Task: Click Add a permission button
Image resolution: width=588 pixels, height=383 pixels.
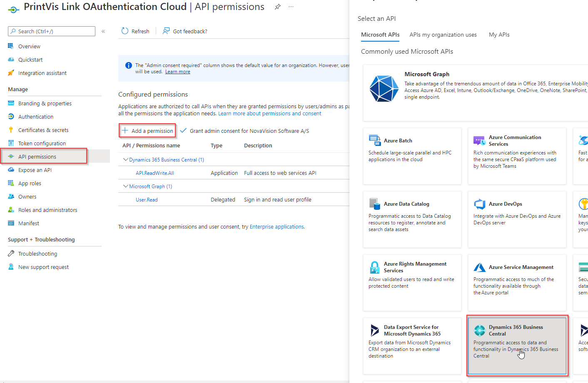Action: (x=147, y=131)
